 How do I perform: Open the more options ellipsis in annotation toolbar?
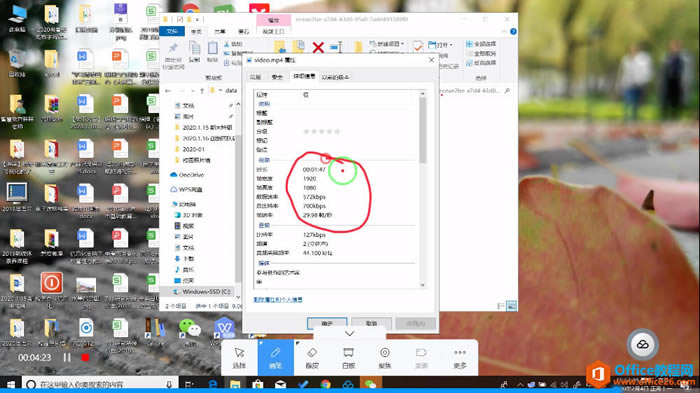460,358
